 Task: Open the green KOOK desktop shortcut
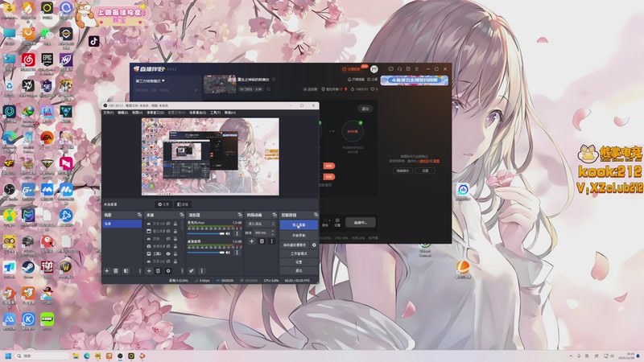pos(47,319)
